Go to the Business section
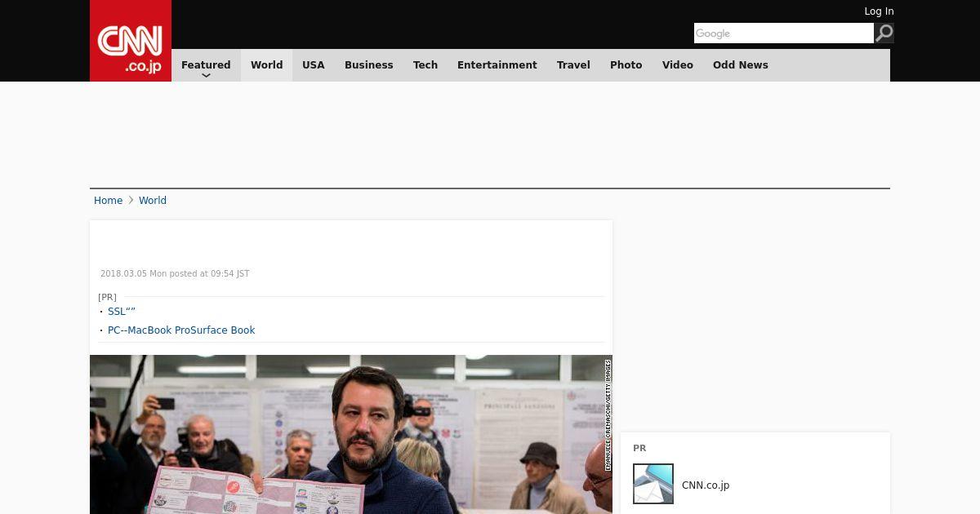The width and height of the screenshot is (980, 514). tap(369, 65)
